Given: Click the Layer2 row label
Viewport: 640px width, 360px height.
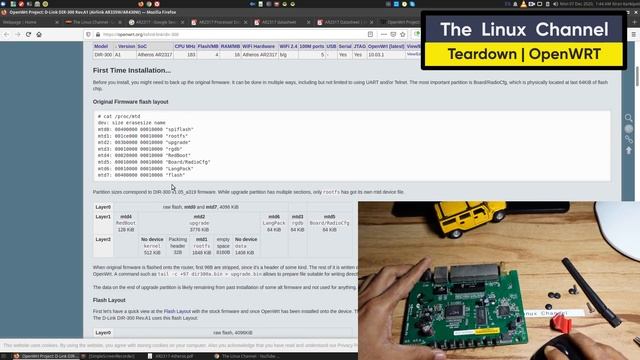Looking at the screenshot, I should [x=103, y=240].
